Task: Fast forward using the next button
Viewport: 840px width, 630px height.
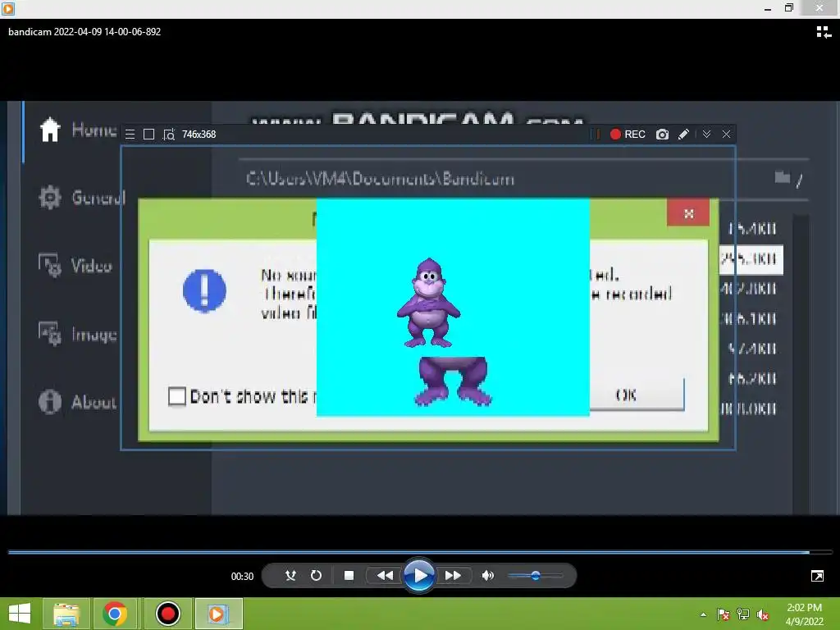Action: (453, 575)
